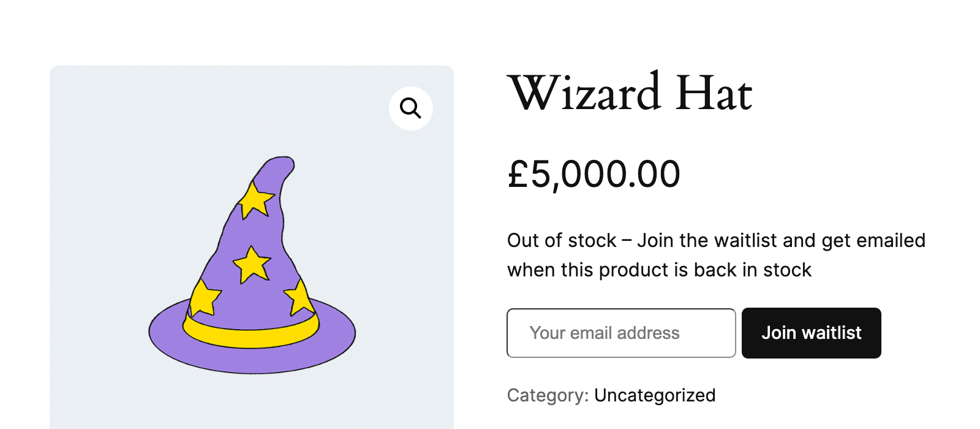Click the £5,000.00 price text
Image resolution: width=980 pixels, height=429 pixels.
pos(593,174)
